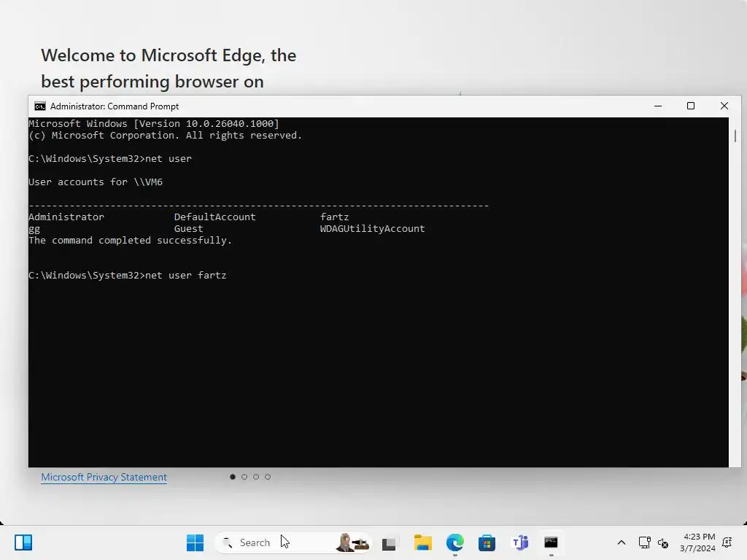Click 'gg' account name in output
This screenshot has width=747, height=560.
(x=34, y=230)
